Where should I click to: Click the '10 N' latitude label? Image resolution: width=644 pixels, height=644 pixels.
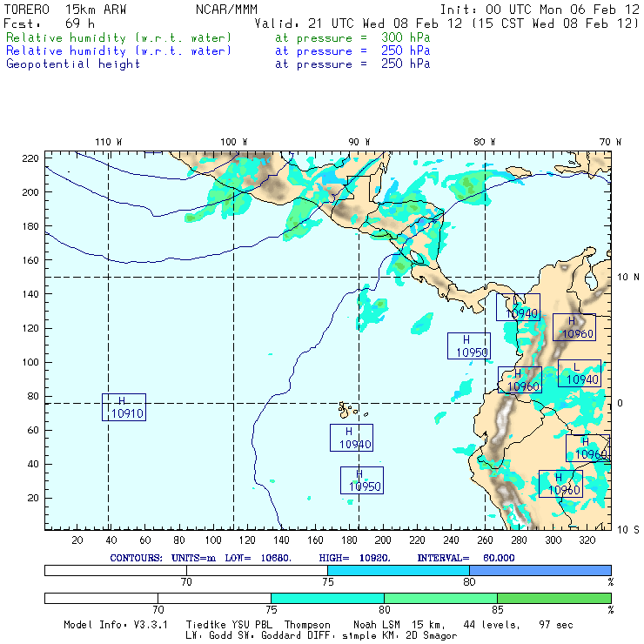pyautogui.click(x=628, y=278)
